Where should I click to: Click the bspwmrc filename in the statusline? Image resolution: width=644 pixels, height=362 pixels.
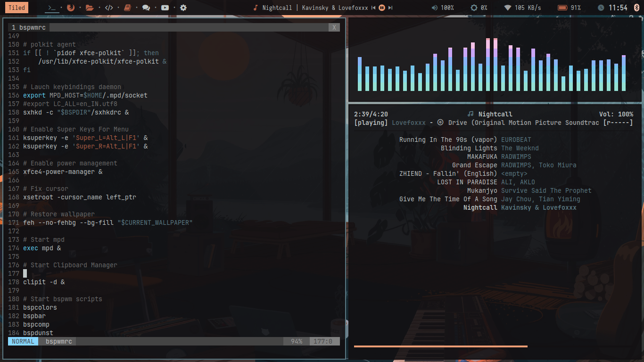pos(59,341)
